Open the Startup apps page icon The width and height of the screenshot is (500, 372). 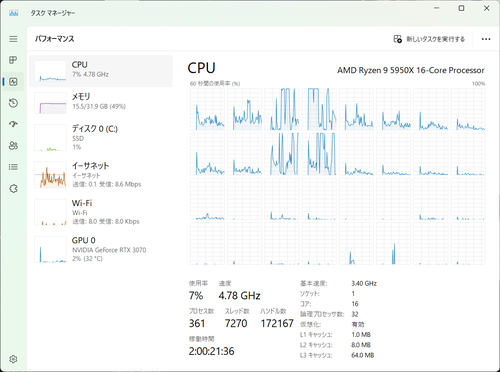(13, 124)
